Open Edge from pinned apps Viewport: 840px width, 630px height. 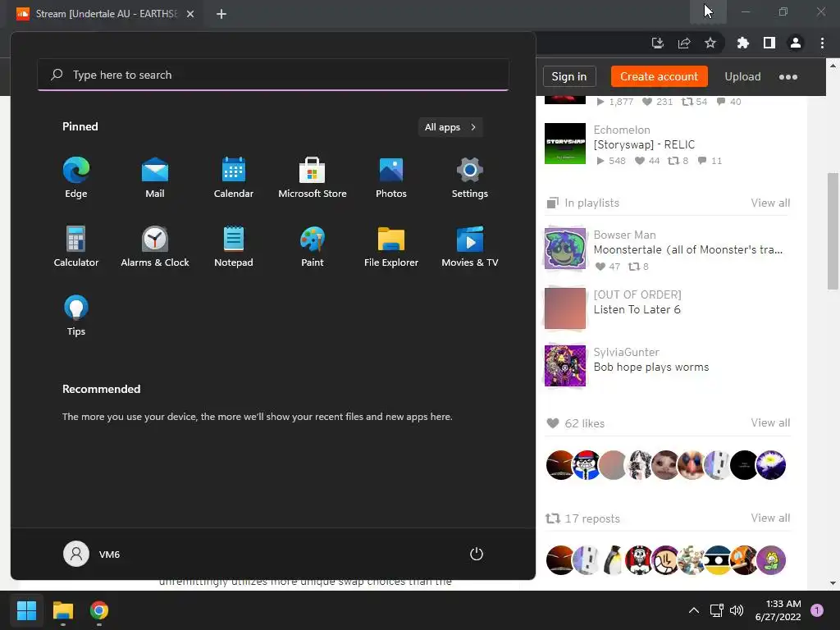pos(76,178)
